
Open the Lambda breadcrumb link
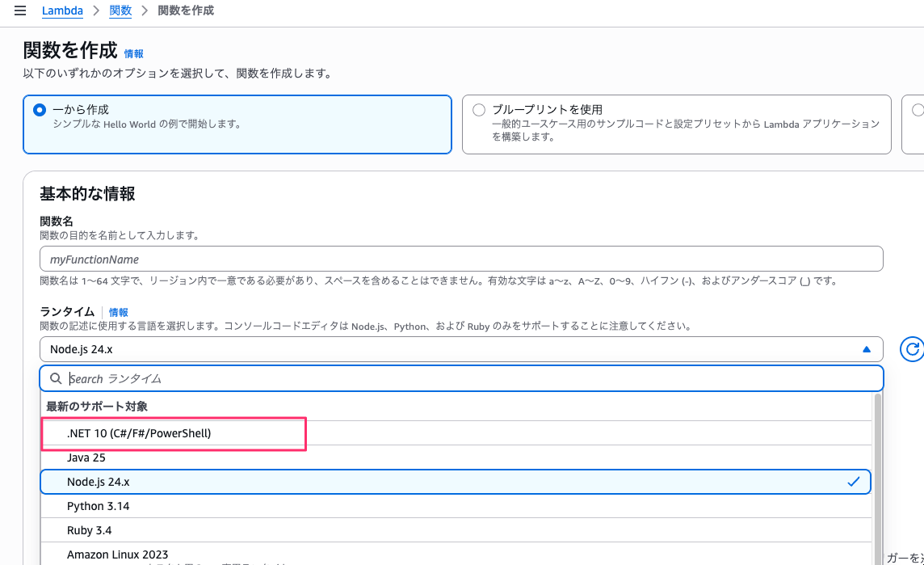tap(62, 11)
